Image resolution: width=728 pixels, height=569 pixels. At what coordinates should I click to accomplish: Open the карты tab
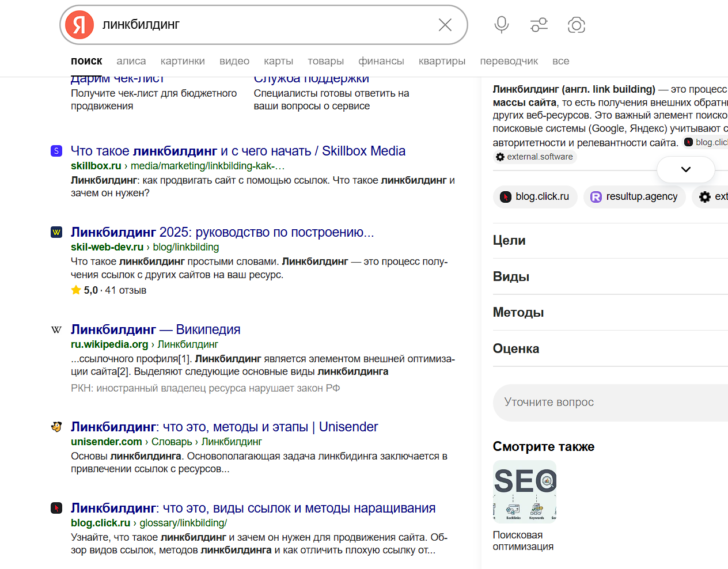click(x=279, y=61)
